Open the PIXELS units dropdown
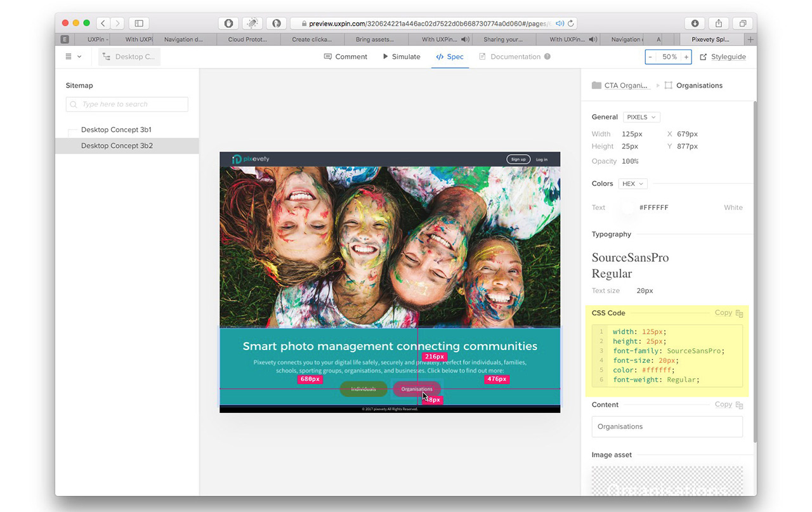812x512 pixels. [641, 117]
